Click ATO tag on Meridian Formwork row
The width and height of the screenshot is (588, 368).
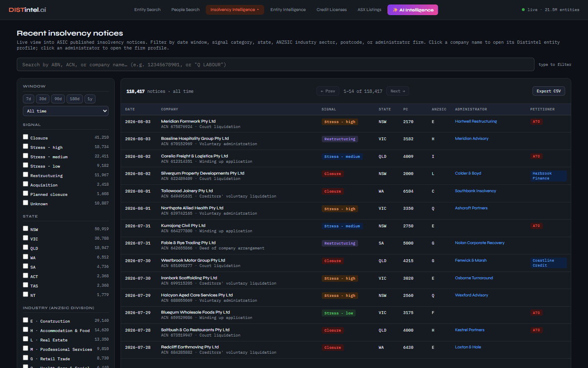[x=536, y=121]
